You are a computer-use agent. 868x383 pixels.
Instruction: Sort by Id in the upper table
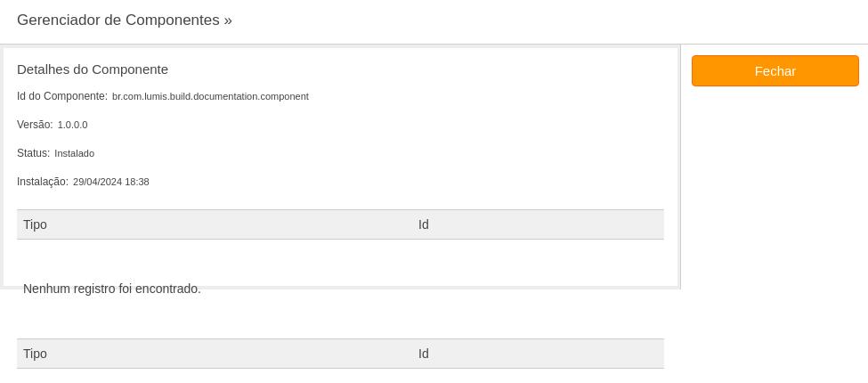pos(424,224)
